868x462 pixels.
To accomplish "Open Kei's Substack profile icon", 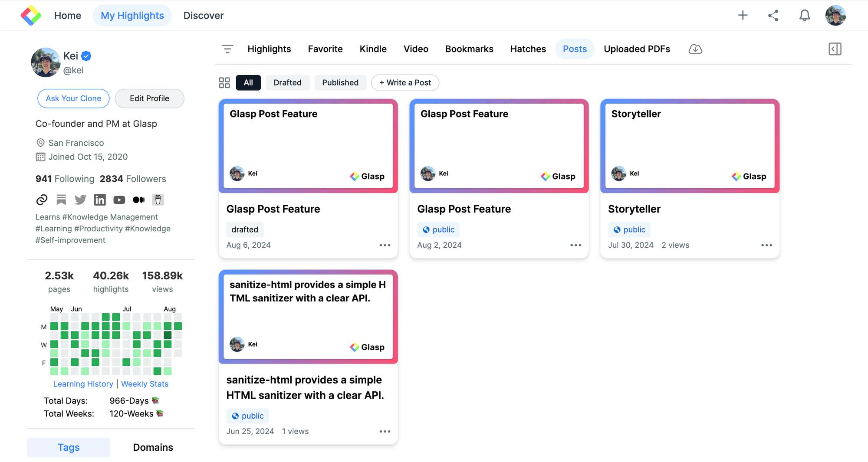I will point(61,200).
